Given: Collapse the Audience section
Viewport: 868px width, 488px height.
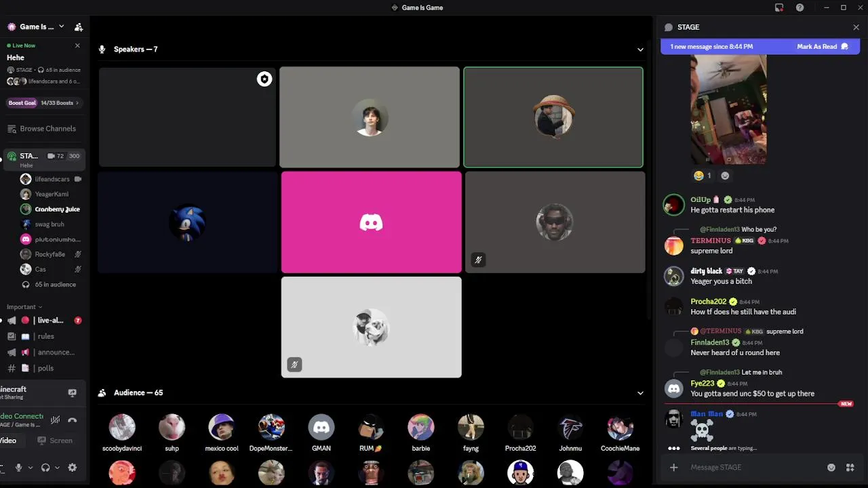Looking at the screenshot, I should (640, 393).
